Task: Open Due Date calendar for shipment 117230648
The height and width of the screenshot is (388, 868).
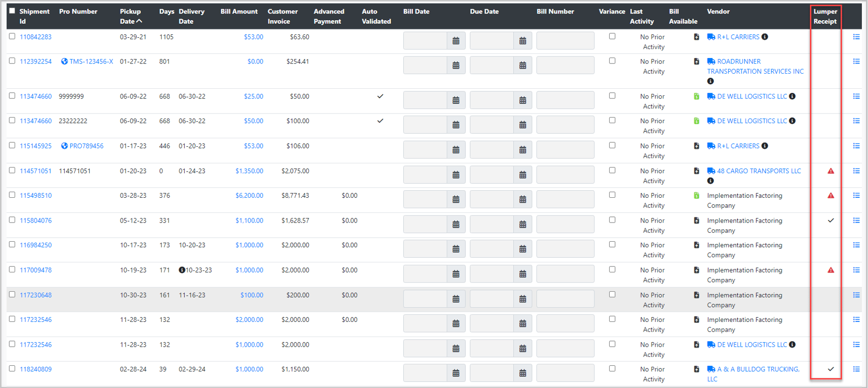Action: pyautogui.click(x=523, y=299)
